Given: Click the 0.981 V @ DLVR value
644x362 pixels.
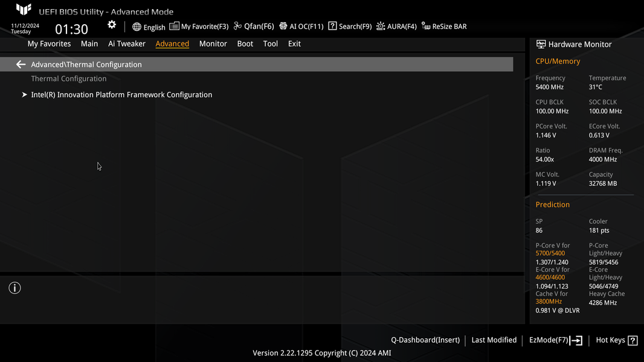Looking at the screenshot, I should tap(558, 311).
